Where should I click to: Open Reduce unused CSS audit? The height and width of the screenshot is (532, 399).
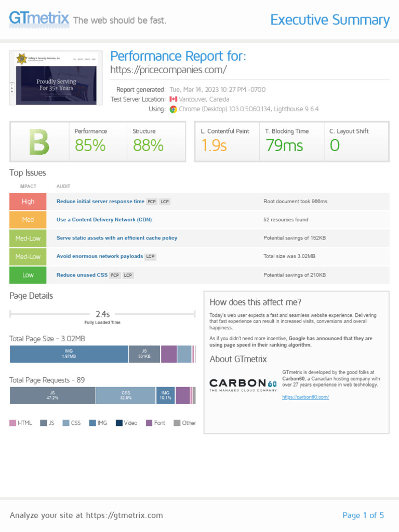coord(82,275)
